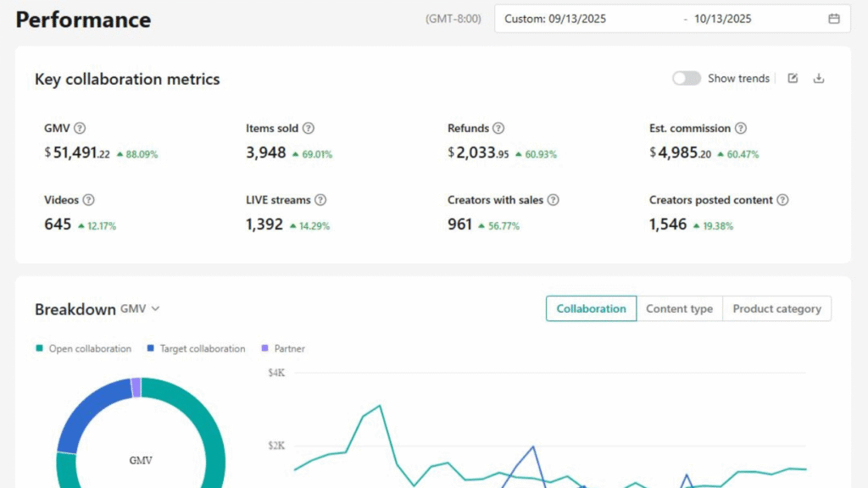
Task: Toggle Target collaboration legend series
Action: 196,348
